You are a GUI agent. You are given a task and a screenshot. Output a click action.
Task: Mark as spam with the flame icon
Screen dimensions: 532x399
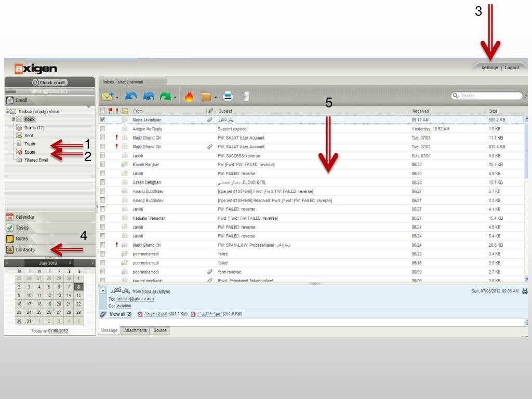point(189,97)
